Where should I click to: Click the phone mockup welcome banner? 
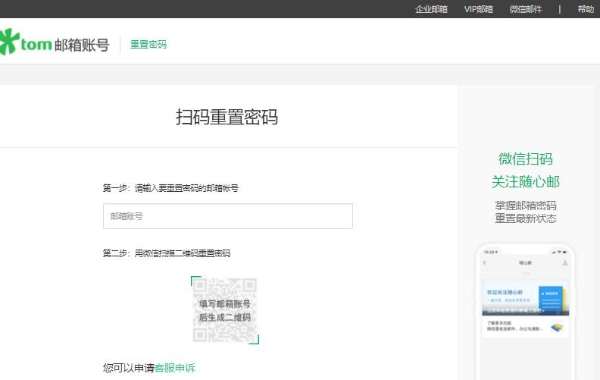(525, 298)
